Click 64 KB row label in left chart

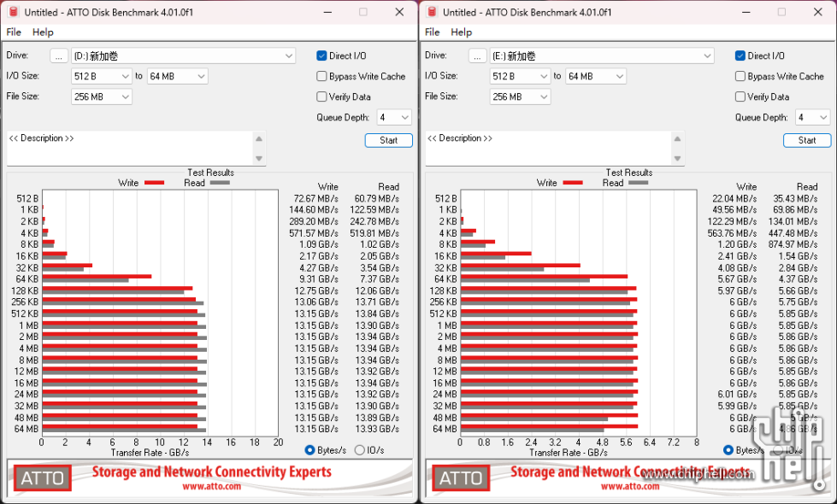pyautogui.click(x=27, y=279)
